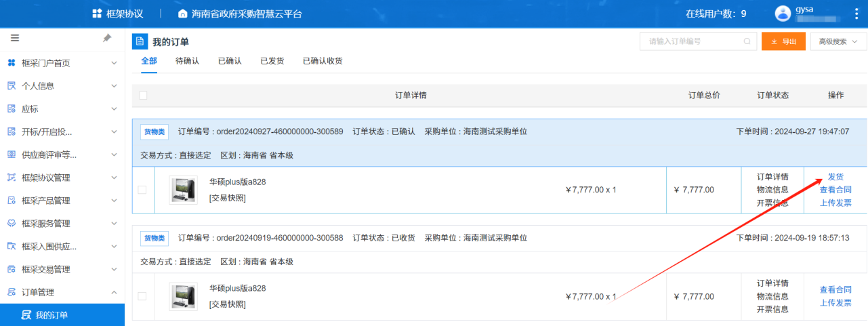Click product thumbnail in order ending 300589
Image resolution: width=868 pixels, height=326 pixels.
coord(184,190)
